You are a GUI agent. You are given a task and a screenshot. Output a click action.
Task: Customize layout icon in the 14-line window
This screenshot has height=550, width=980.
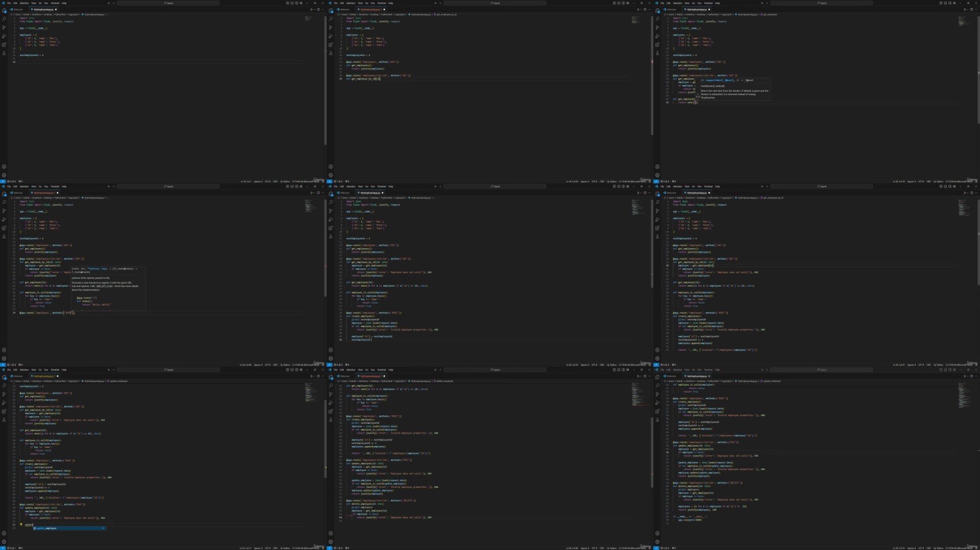301,3
